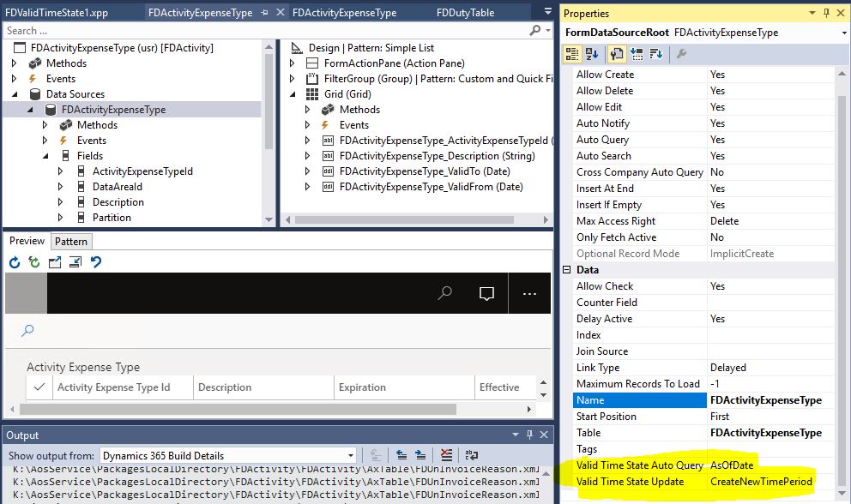Image resolution: width=851 pixels, height=504 pixels.
Task: Click the green lightning refresh icon in Preview
Action: pyautogui.click(x=34, y=262)
